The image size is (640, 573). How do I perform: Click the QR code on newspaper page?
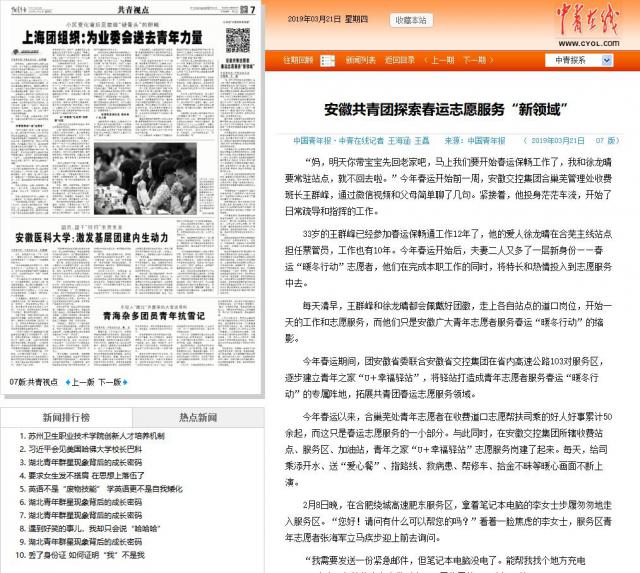point(236,41)
